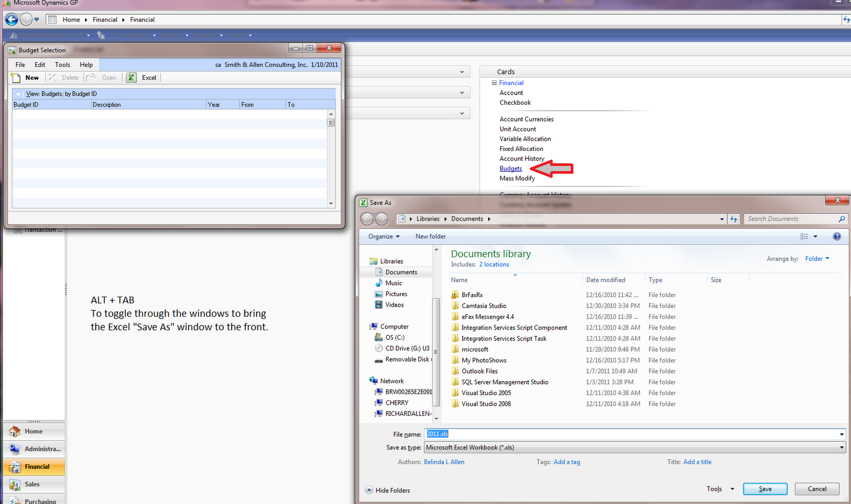Click the refresh icon beside address bar
The height and width of the screenshot is (504, 851).
tap(734, 219)
